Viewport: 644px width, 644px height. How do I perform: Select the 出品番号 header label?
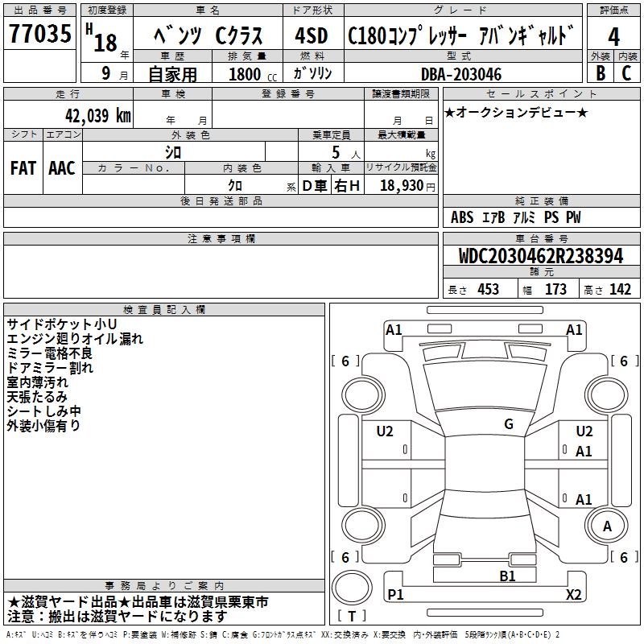click(39, 10)
